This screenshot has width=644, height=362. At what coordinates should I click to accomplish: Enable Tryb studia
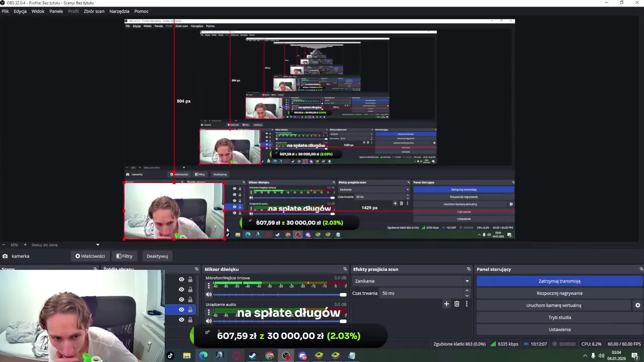[x=559, y=317]
